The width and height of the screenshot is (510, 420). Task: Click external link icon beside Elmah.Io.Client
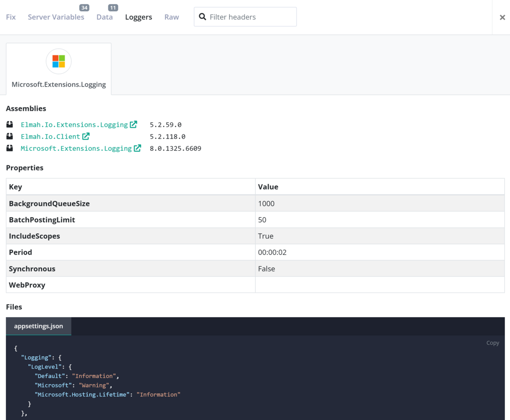point(86,136)
